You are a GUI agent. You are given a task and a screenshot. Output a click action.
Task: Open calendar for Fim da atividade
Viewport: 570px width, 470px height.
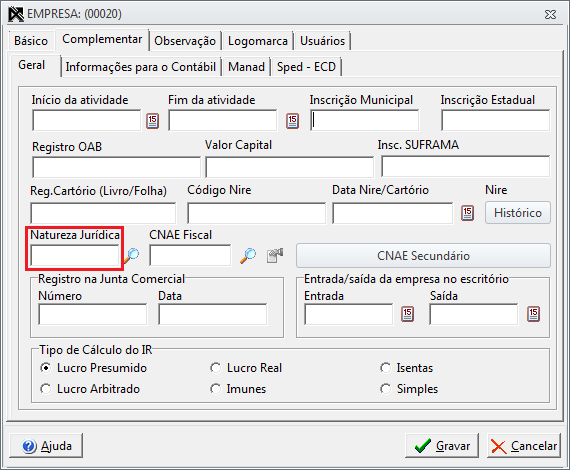(x=292, y=121)
